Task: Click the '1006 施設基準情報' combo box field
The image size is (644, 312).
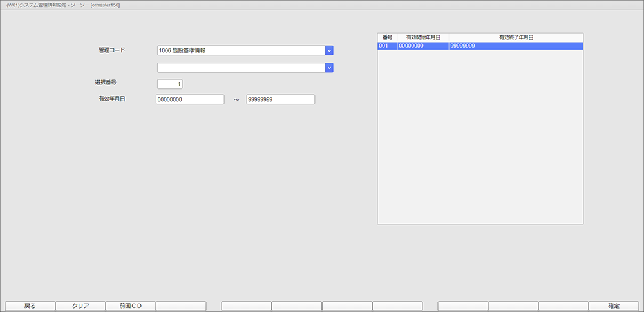Action: (240, 50)
